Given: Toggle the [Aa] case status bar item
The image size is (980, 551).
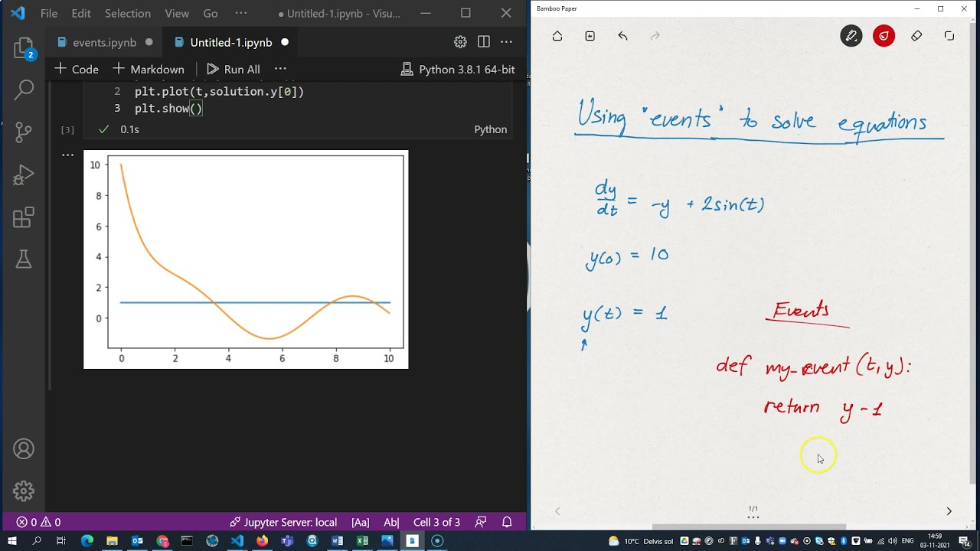Looking at the screenshot, I should click(x=361, y=522).
